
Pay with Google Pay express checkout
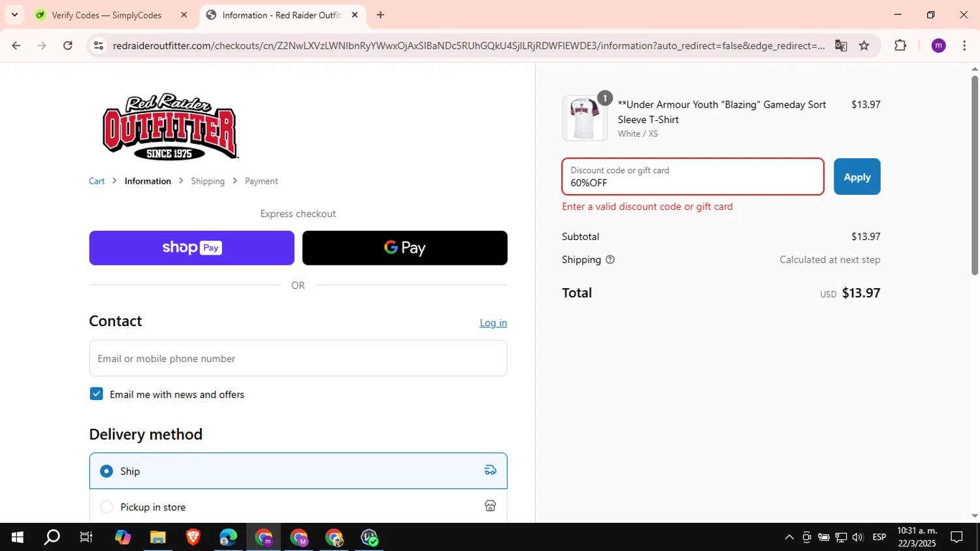(404, 248)
